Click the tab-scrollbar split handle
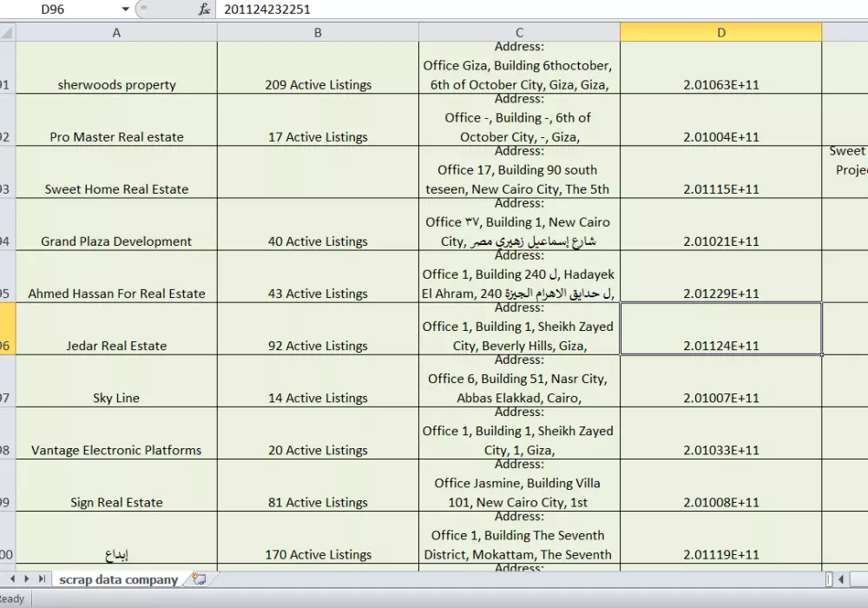The width and height of the screenshot is (868, 608). click(829, 579)
